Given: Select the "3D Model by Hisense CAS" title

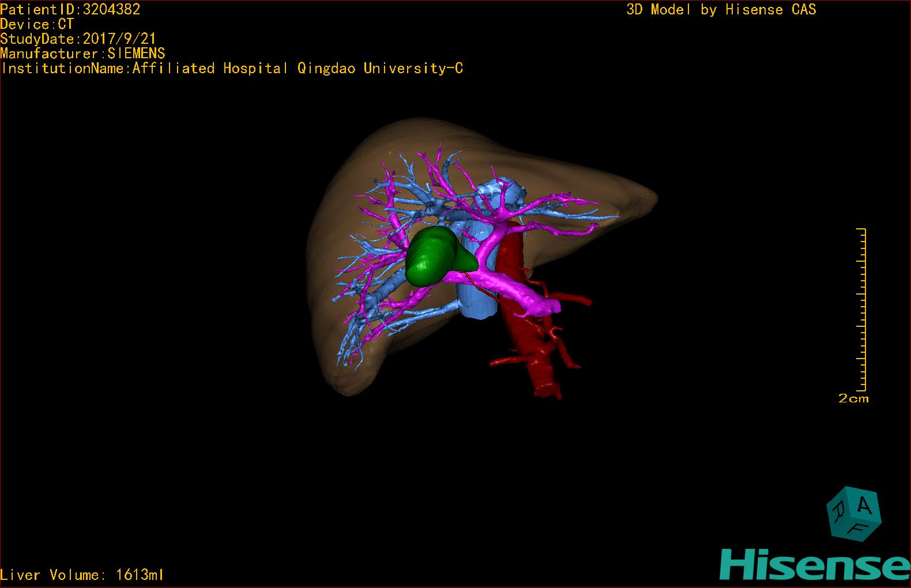Looking at the screenshot, I should pos(721,10).
